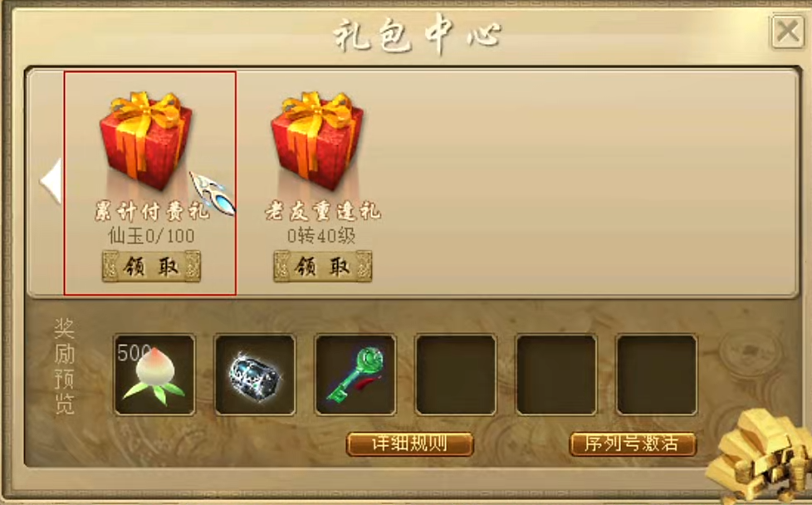Click the 奖励预览 reward preview label

coord(64,367)
